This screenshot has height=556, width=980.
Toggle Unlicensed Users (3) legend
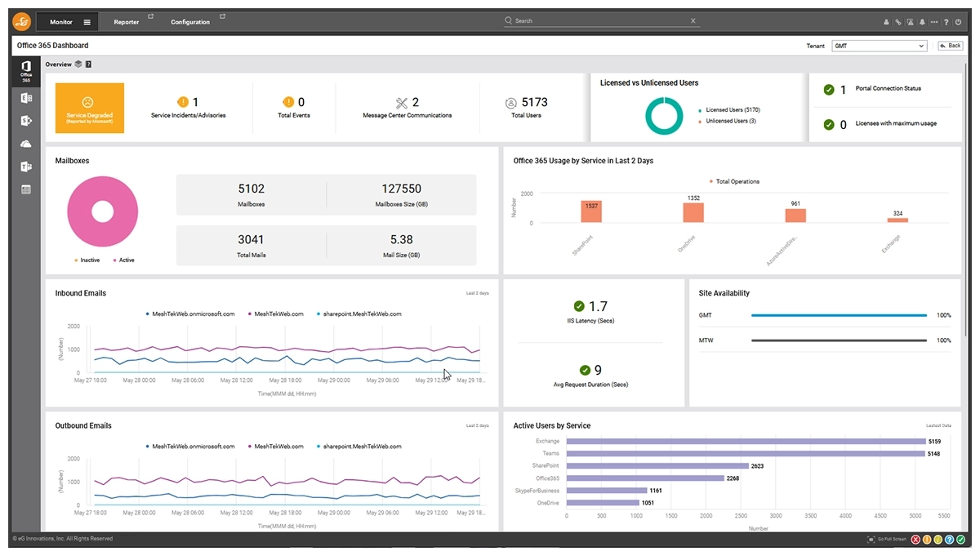click(x=727, y=121)
